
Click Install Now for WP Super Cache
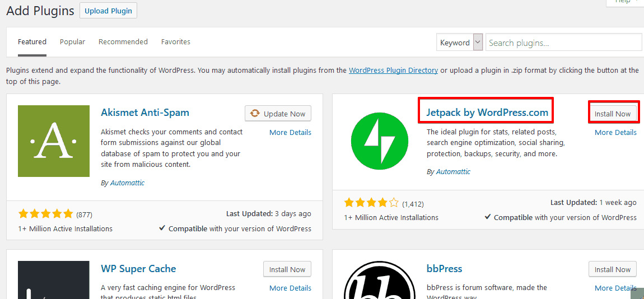pyautogui.click(x=287, y=269)
